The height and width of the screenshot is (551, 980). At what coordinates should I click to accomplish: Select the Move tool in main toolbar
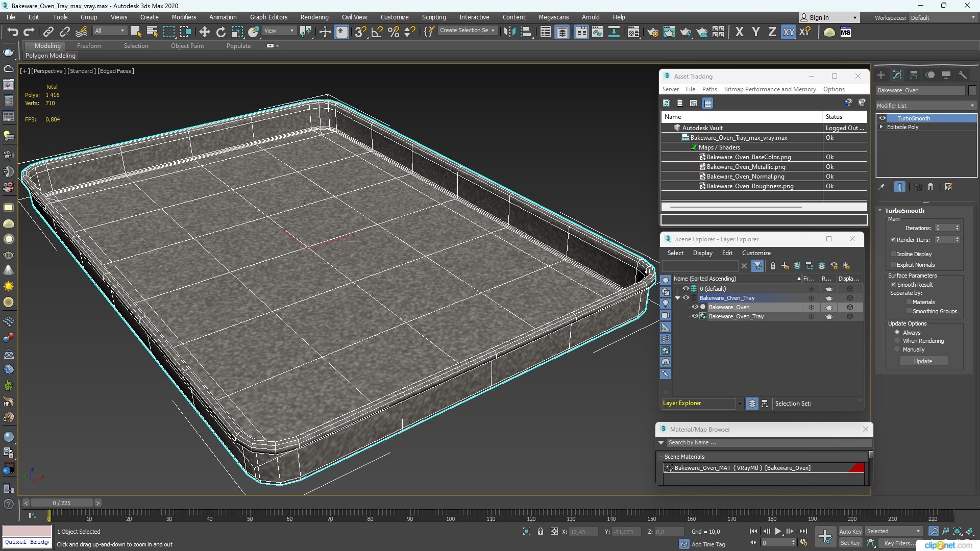(204, 32)
